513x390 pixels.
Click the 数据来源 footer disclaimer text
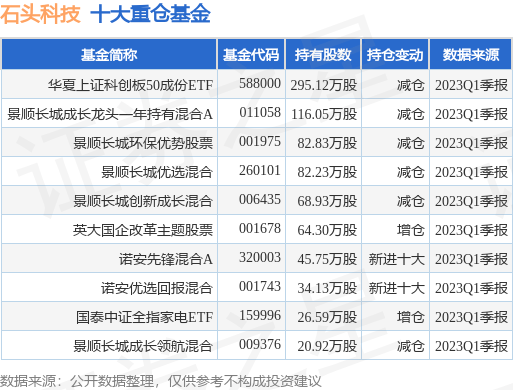[x=160, y=381]
